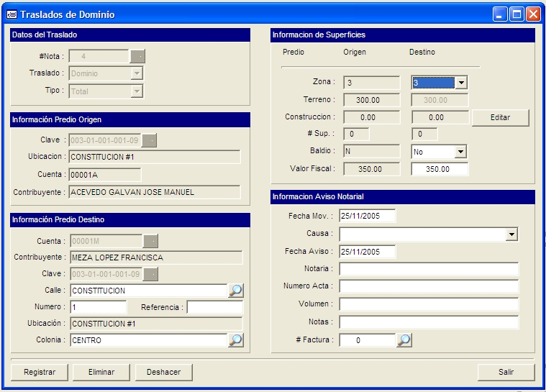Click the search icon beside Colonia field
This screenshot has height=392, width=546.
click(x=236, y=340)
